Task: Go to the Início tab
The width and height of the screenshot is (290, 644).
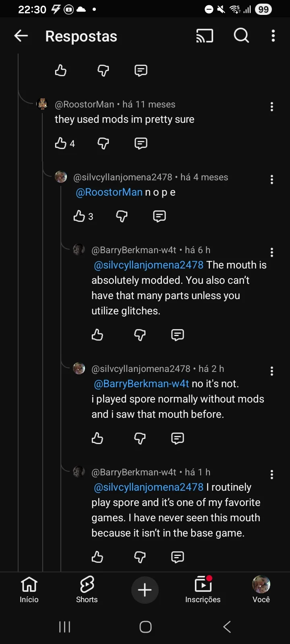Action: pyautogui.click(x=29, y=589)
